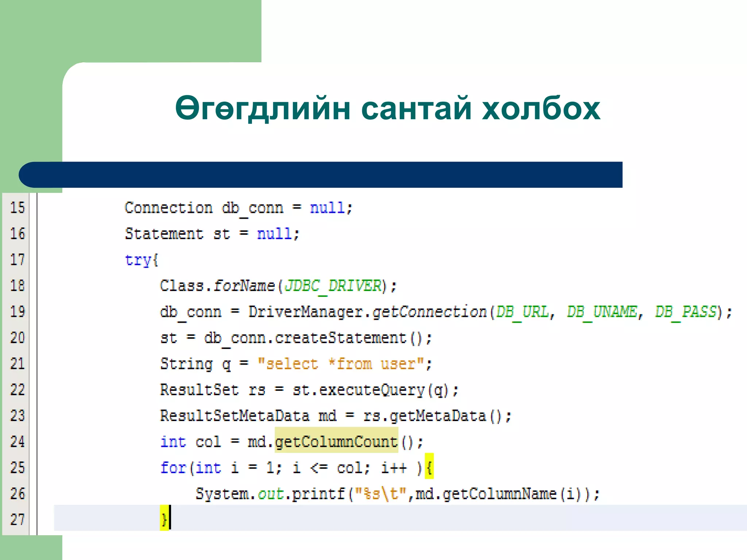Click the "Connection db_conn = null;" code line

(x=239, y=209)
